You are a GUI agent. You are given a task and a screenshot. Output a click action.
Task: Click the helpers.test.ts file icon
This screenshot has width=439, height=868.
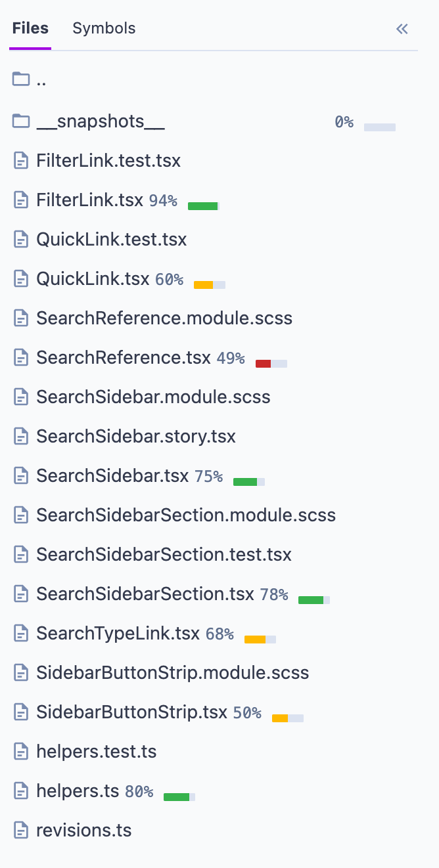(22, 752)
